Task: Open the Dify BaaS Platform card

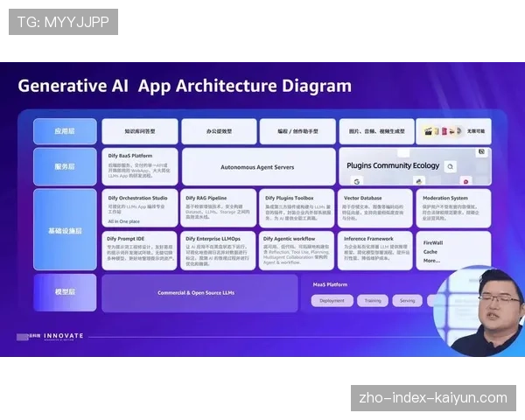Action: [x=138, y=166]
